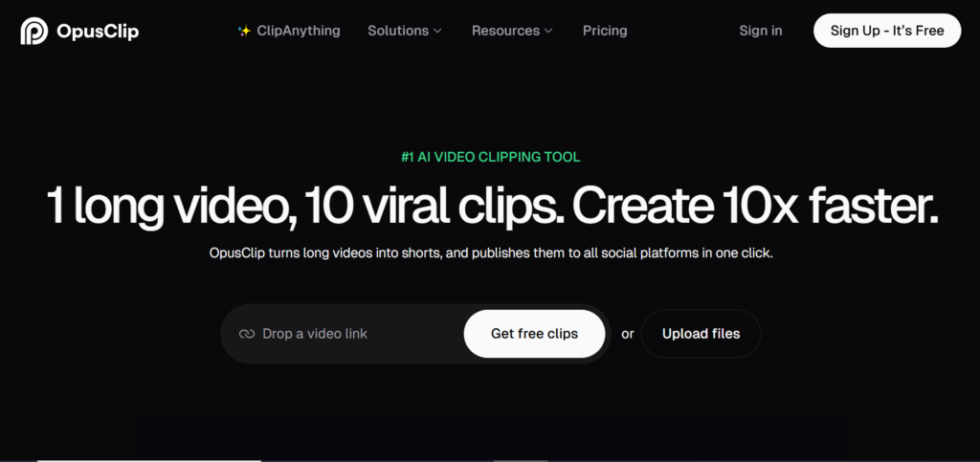The height and width of the screenshot is (462, 980).
Task: Open the ClipAnything page
Action: pos(299,31)
